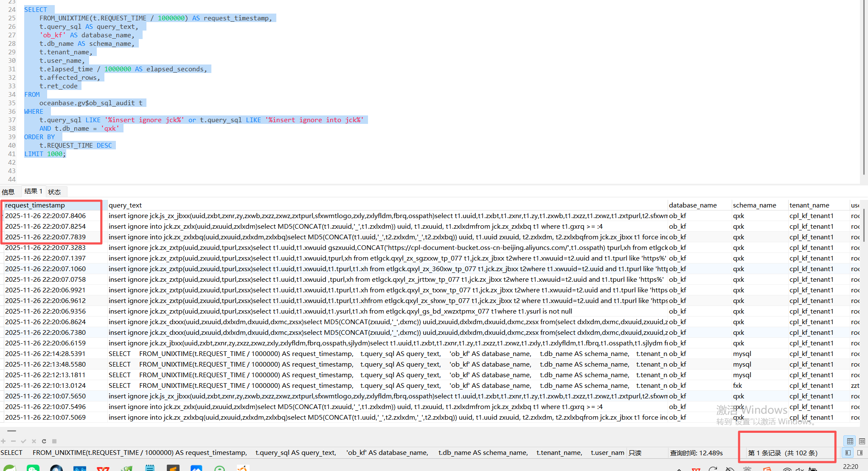The width and height of the screenshot is (868, 471).
Task: Click the apply changes checkmark icon
Action: pos(23,441)
